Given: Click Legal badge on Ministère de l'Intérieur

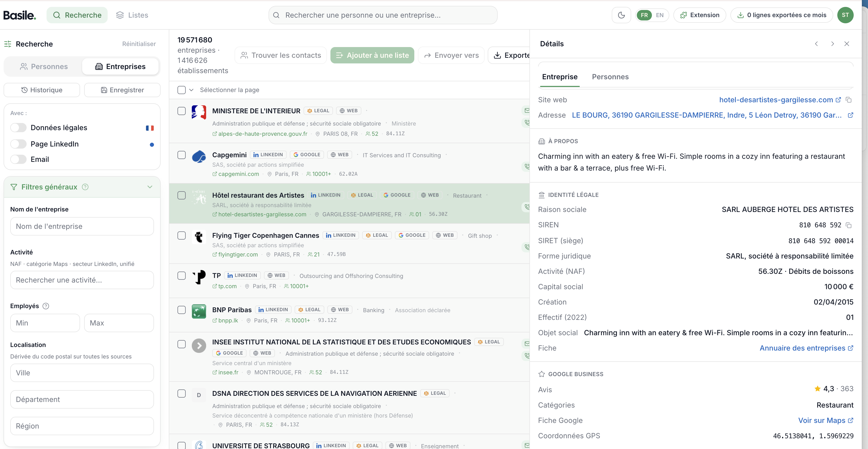Looking at the screenshot, I should 318,110.
